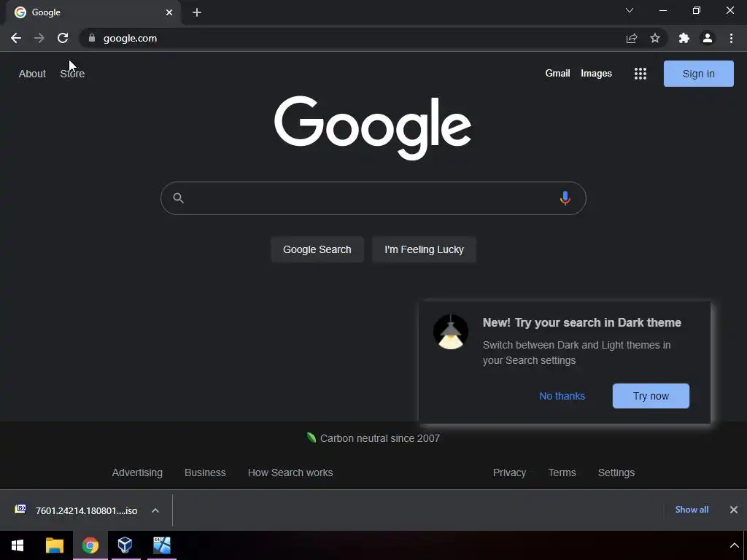Viewport: 747px width, 560px height.
Task: Expand options for the downloaded iso file
Action: 155,510
